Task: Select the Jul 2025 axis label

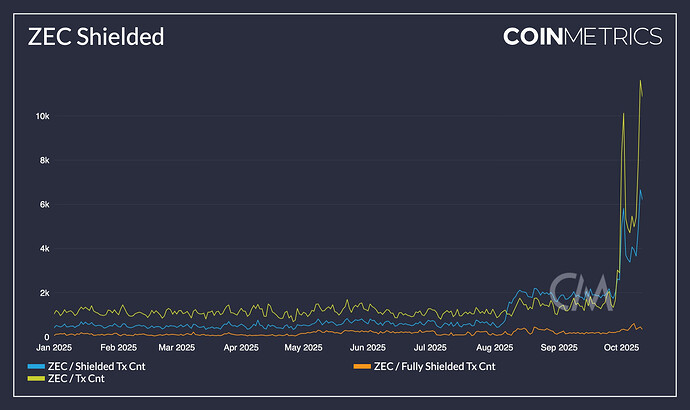Action: pos(430,348)
